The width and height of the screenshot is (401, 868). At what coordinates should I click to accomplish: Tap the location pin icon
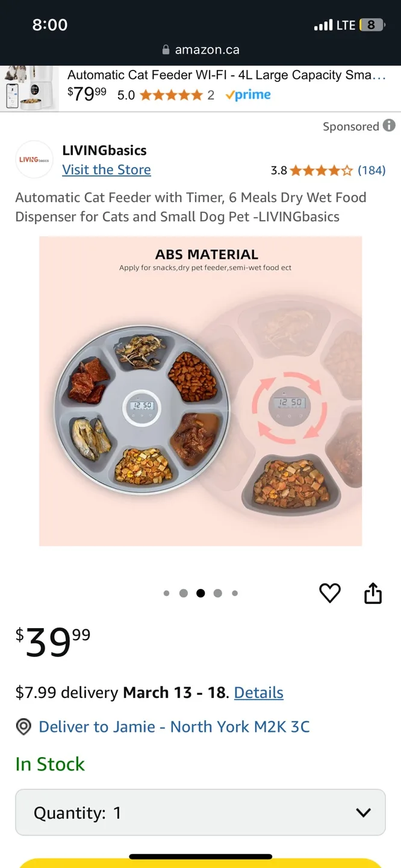coord(23,727)
